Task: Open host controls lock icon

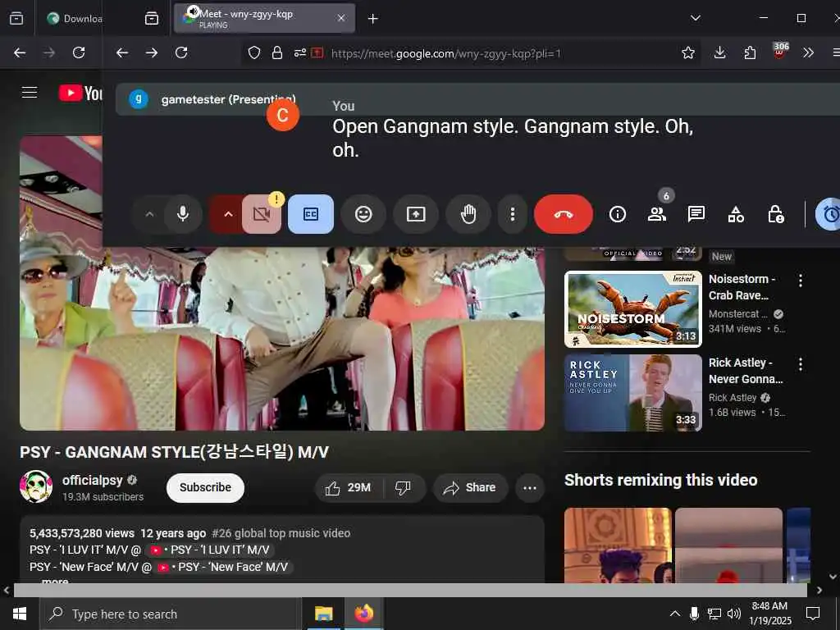Action: (x=775, y=214)
